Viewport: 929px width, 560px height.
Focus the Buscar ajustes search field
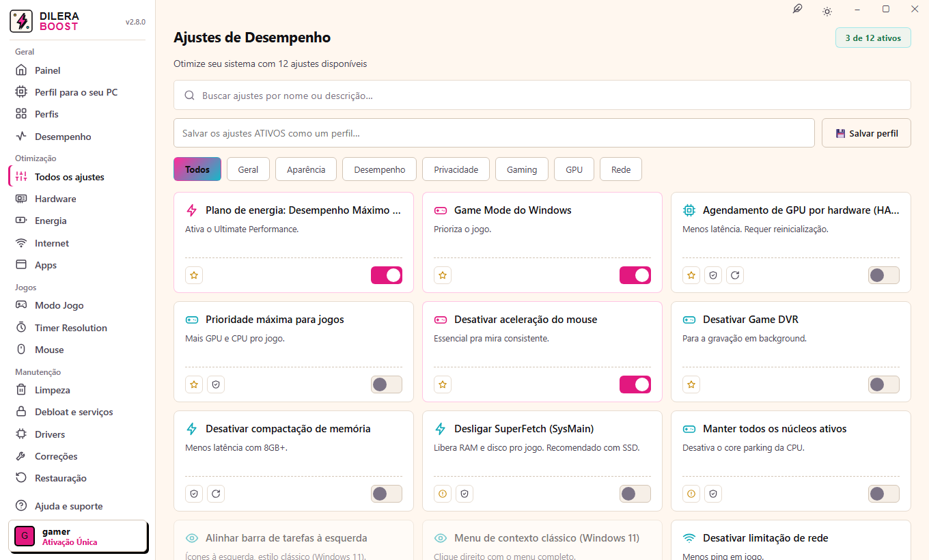tap(542, 96)
